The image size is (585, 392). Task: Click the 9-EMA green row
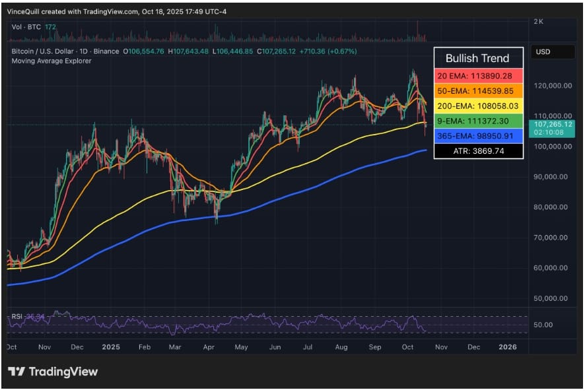pos(478,121)
